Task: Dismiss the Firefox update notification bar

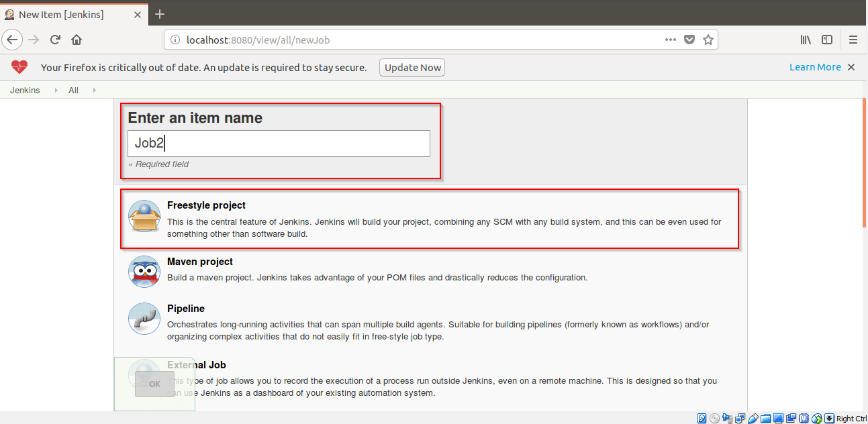Action: pyautogui.click(x=851, y=67)
